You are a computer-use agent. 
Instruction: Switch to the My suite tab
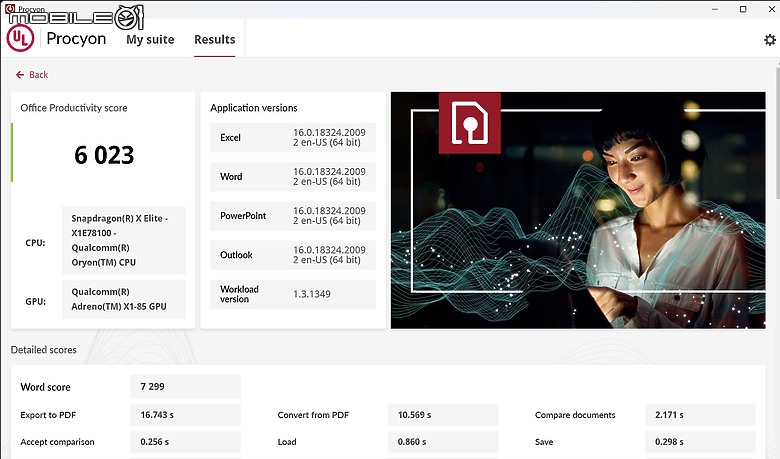[x=150, y=39]
